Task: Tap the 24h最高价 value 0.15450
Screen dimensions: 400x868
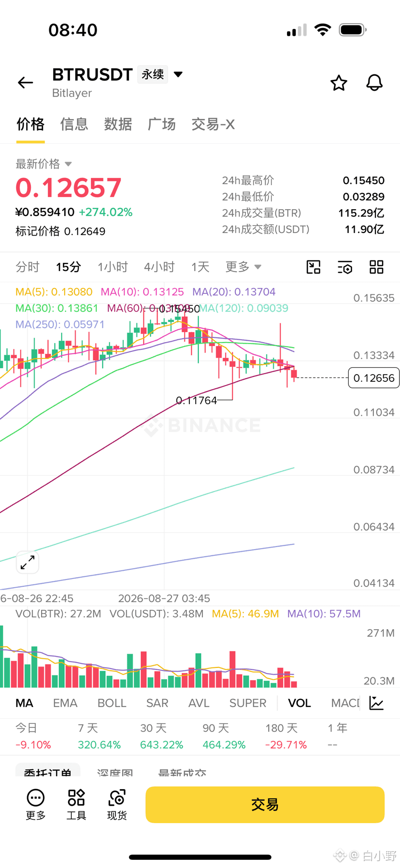Action: click(364, 181)
